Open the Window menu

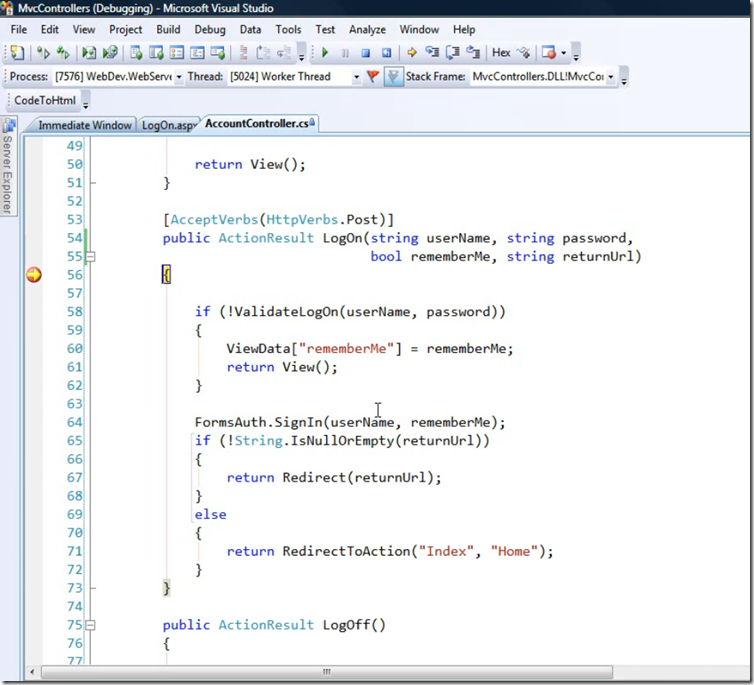tap(419, 29)
